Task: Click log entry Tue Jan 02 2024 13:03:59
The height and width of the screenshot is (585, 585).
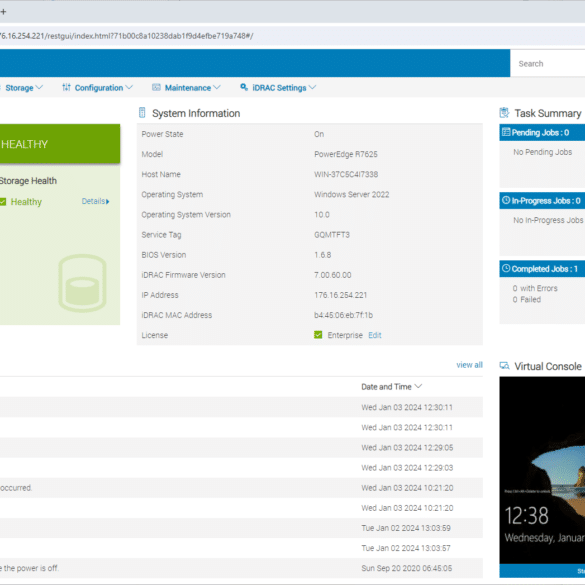Action: [406, 528]
